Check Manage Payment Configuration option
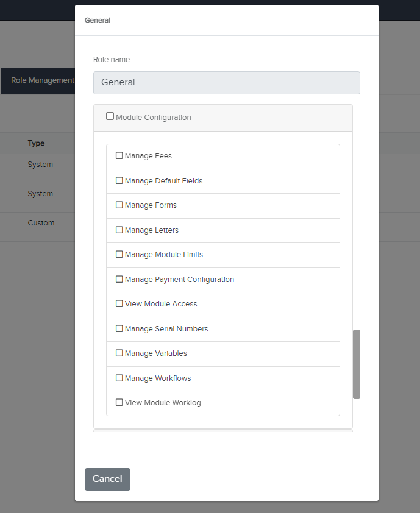Viewport: 420px width, 513px height. click(119, 280)
